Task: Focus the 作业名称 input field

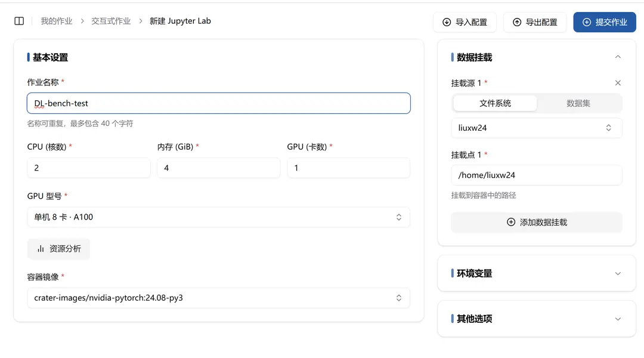Action: (x=218, y=103)
